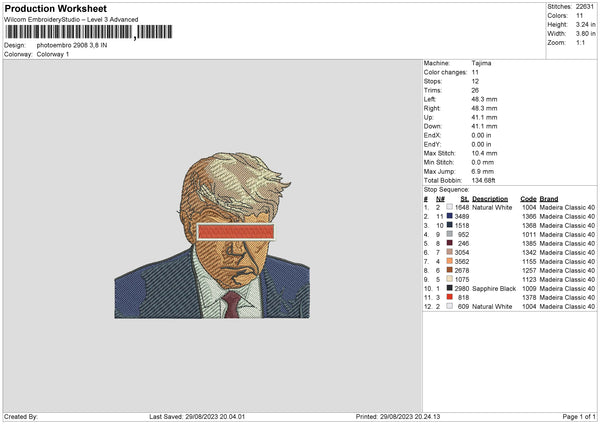Pick the Sapphire Black swatch in stop 10

449,288
